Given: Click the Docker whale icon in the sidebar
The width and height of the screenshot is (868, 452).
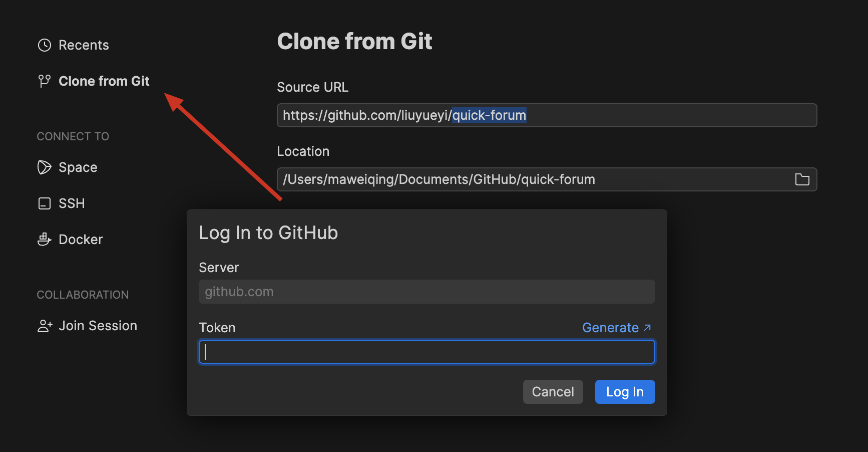Looking at the screenshot, I should tap(45, 240).
